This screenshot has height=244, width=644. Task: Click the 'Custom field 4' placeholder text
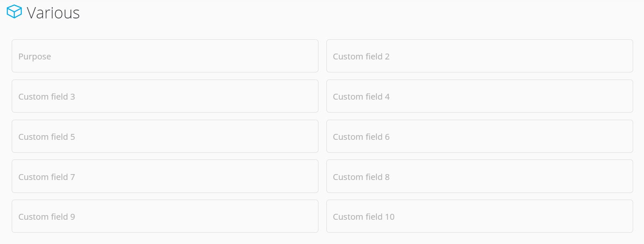(x=361, y=97)
